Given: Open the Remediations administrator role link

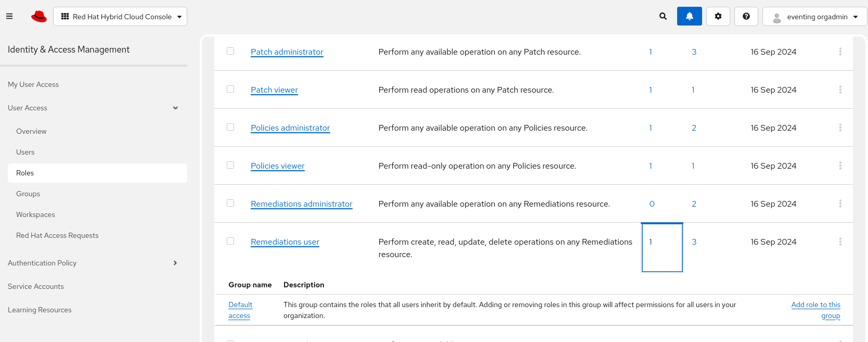Looking at the screenshot, I should pos(302,204).
